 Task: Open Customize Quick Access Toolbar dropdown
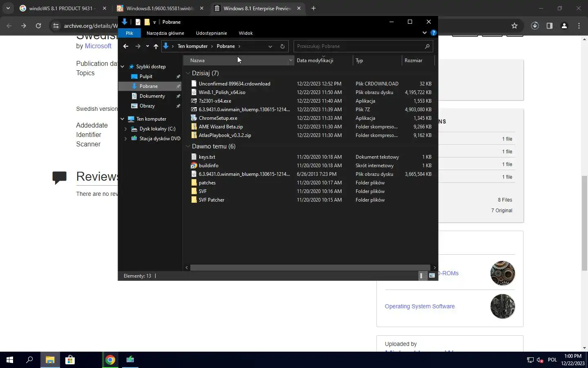pos(154,22)
